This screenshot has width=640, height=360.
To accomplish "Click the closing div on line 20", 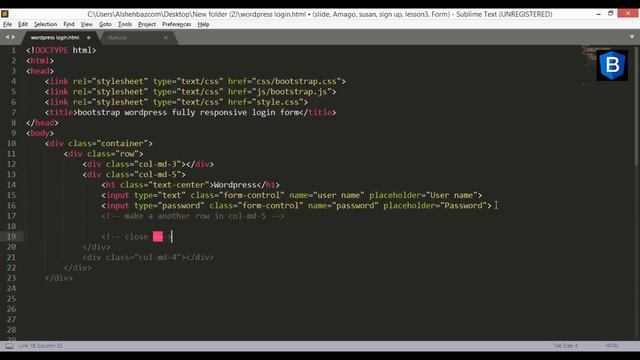I will coord(96,247).
